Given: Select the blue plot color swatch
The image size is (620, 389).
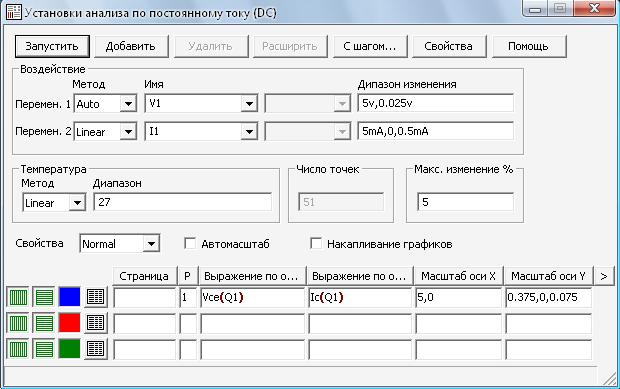Looking at the screenshot, I should tap(70, 297).
